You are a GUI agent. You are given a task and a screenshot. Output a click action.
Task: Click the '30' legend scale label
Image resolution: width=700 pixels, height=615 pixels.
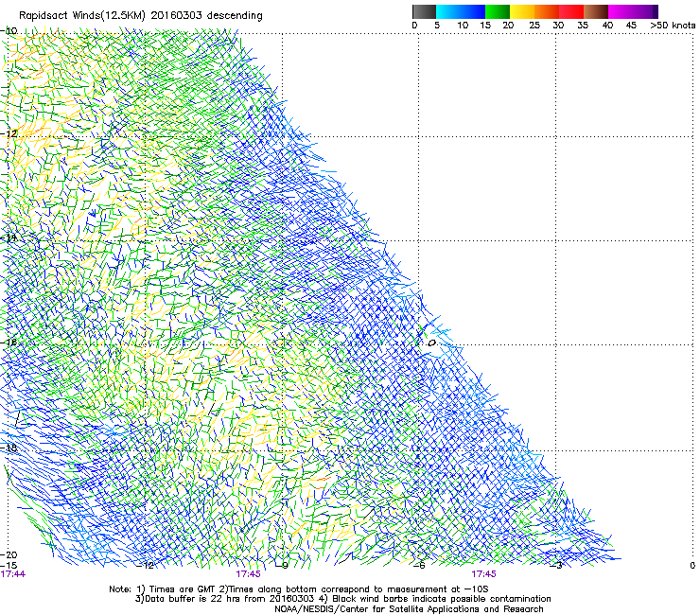558,25
